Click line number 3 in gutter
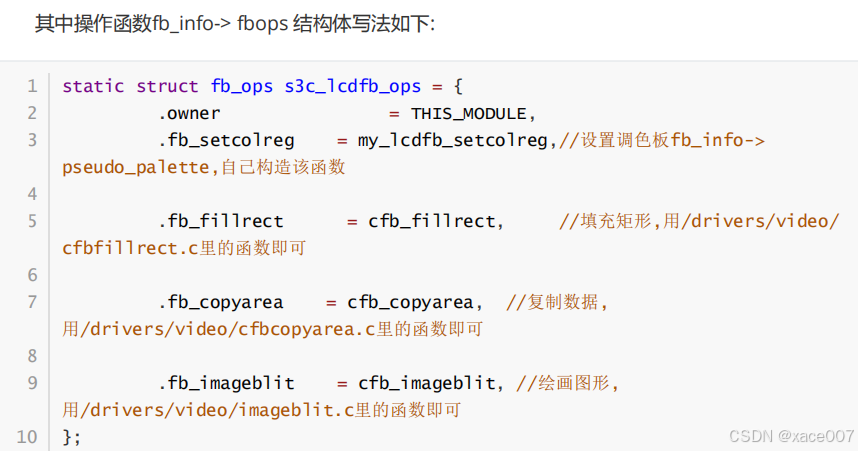The width and height of the screenshot is (858, 451). (32, 140)
